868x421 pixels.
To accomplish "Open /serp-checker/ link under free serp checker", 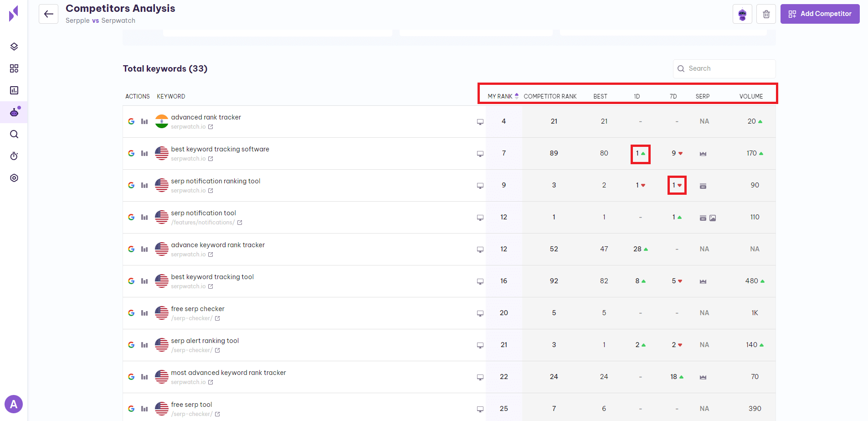I will [x=195, y=318].
